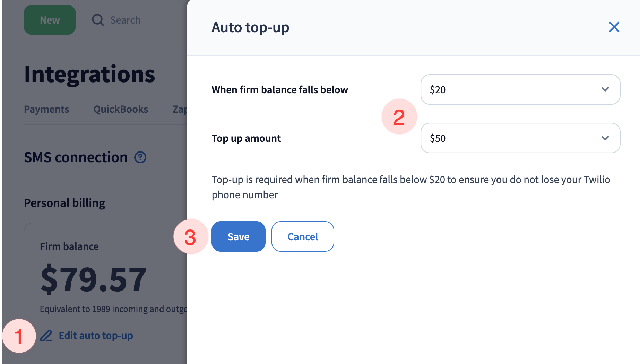Click the $79.57 firm balance amount
The image size is (640, 364).
pyautogui.click(x=94, y=279)
